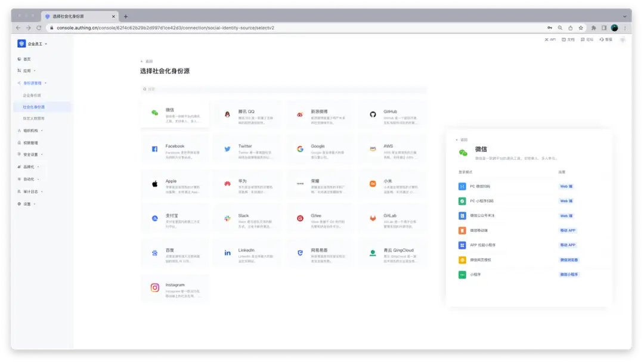Pick the AWS identity source icon
This screenshot has height=362, width=644.
tap(373, 148)
